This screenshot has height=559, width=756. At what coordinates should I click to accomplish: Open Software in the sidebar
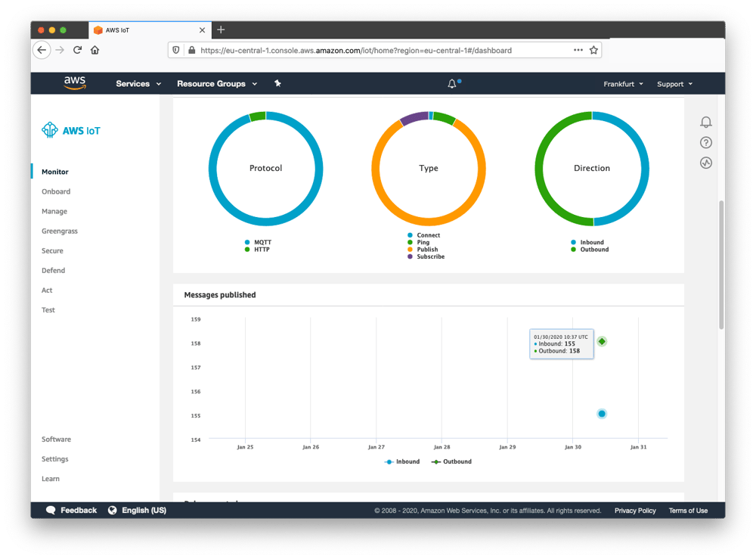click(57, 439)
